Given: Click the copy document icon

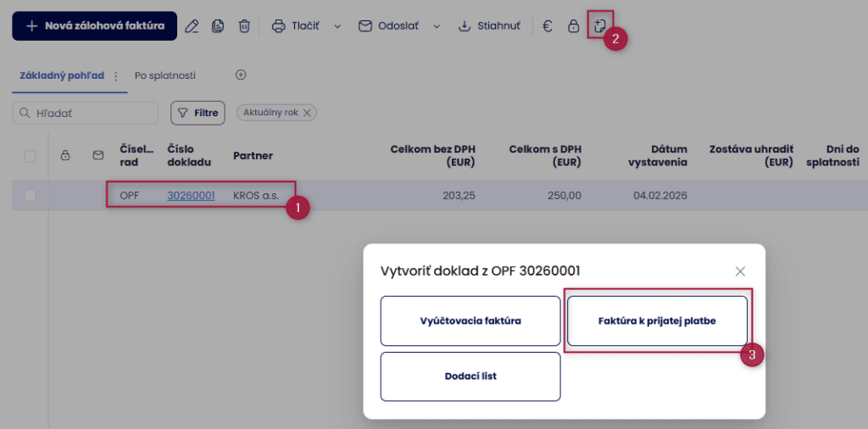Looking at the screenshot, I should (x=218, y=26).
